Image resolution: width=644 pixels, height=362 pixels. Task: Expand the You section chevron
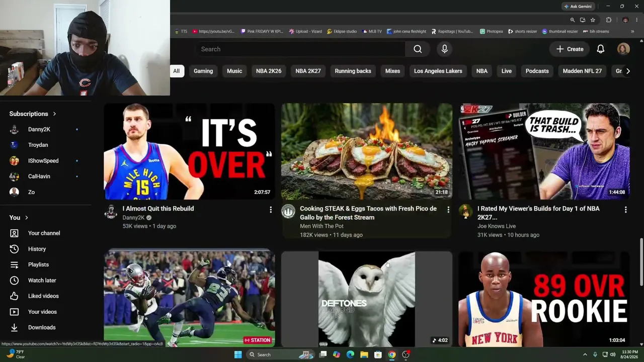(x=27, y=218)
